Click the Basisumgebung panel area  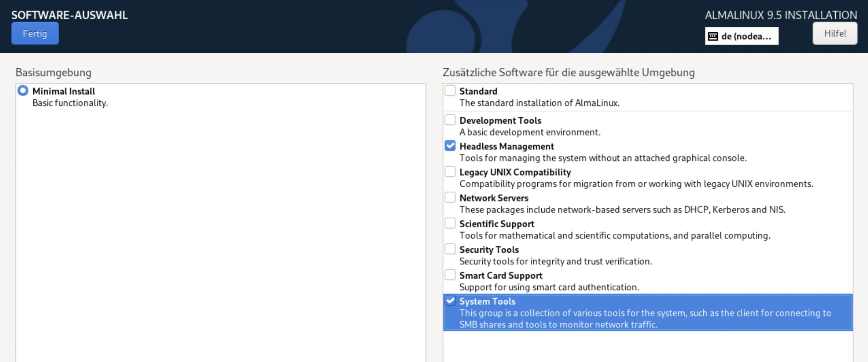click(x=218, y=205)
